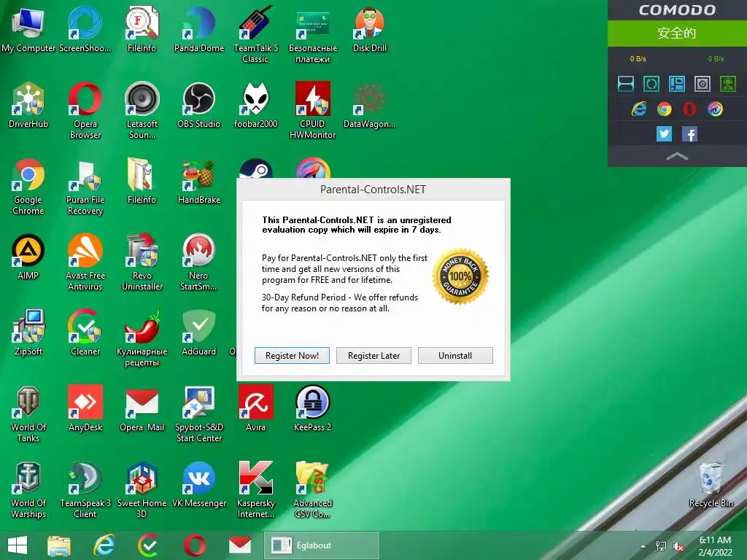Click the muted volume tray icon
The height and width of the screenshot is (560, 747).
678,546
